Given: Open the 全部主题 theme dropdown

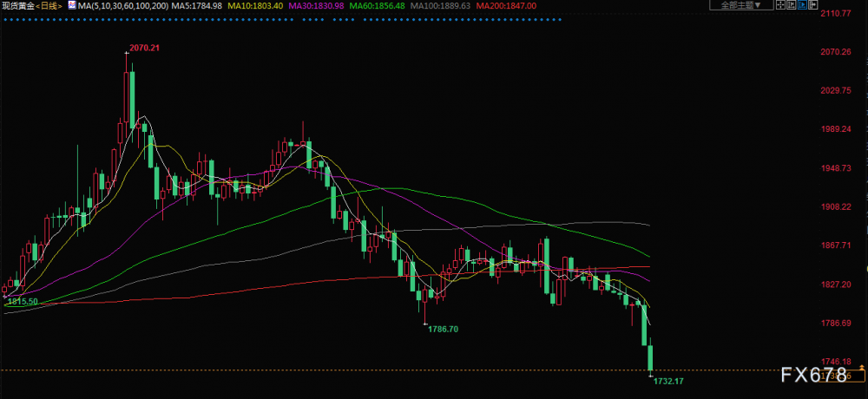Looking at the screenshot, I should [741, 5].
